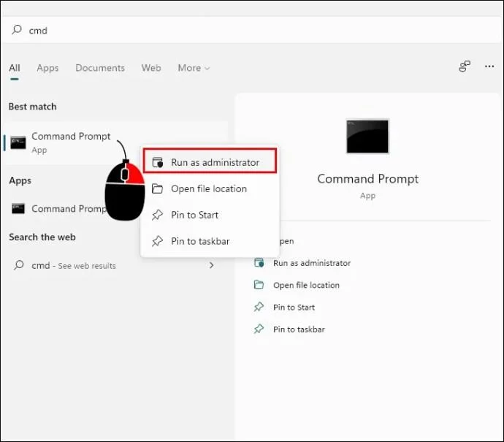Click the Command Prompt icon under Best match

pyautogui.click(x=18, y=142)
